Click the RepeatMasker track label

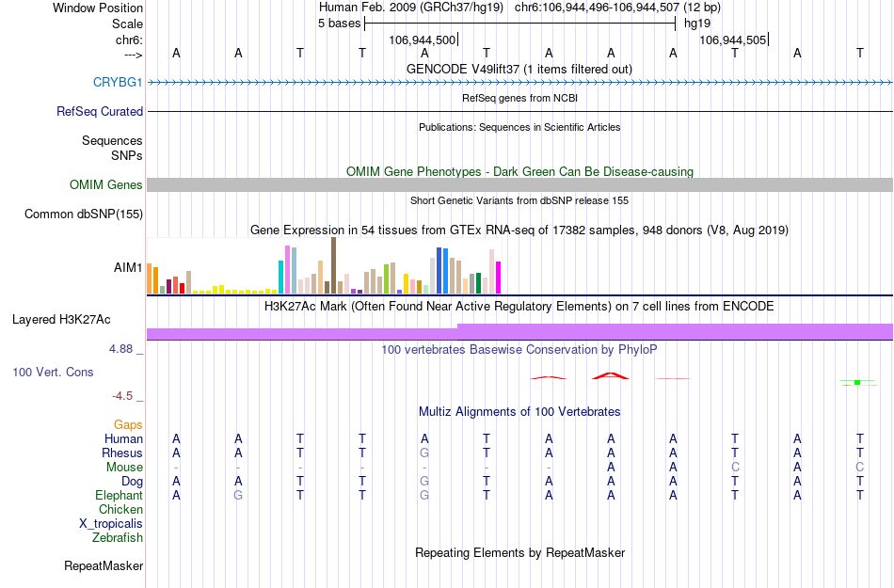pyautogui.click(x=104, y=565)
